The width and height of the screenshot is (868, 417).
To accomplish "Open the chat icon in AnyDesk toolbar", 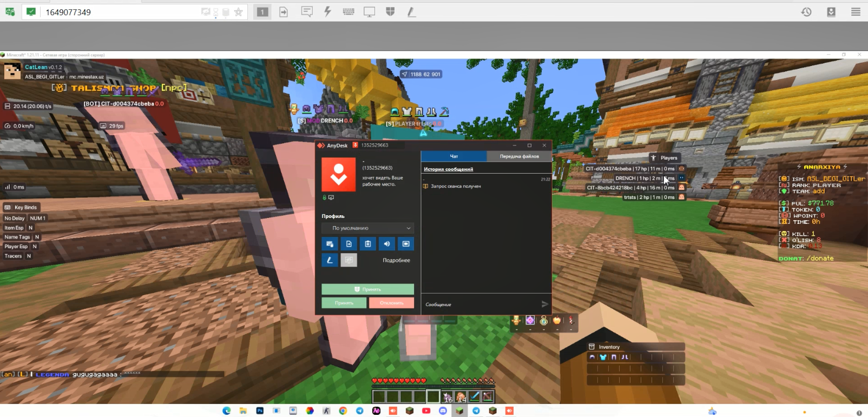I will 307,12.
